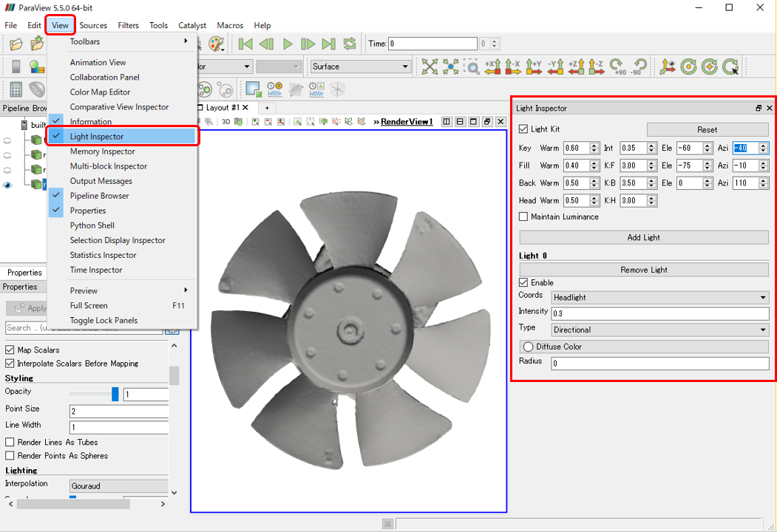
Task: Uncheck the Light Kit checkbox
Action: coord(523,129)
